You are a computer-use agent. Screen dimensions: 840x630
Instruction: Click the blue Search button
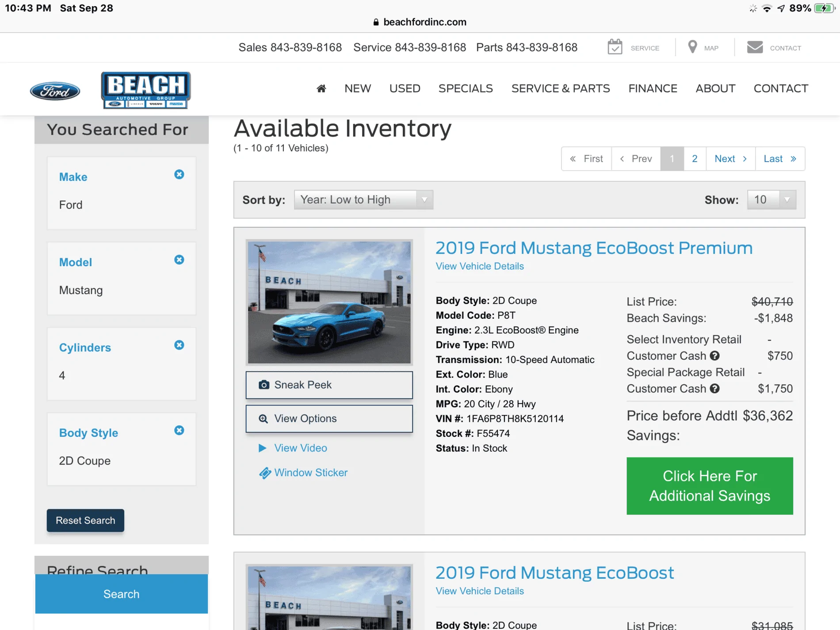point(122,594)
